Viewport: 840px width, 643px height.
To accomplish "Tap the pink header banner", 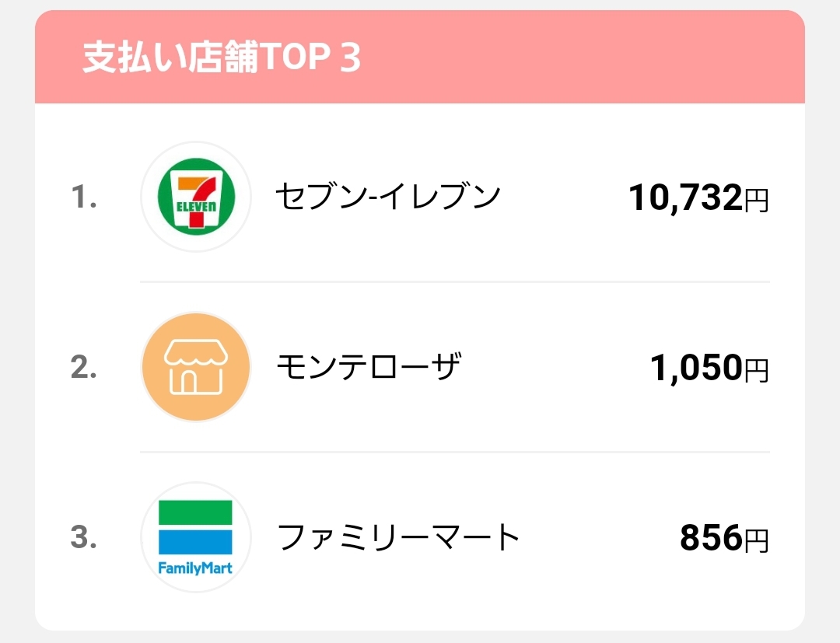I will tap(420, 57).
